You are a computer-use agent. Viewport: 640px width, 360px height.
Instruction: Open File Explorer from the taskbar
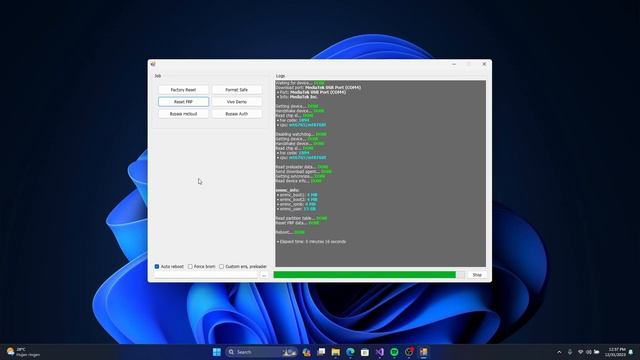[x=336, y=352]
